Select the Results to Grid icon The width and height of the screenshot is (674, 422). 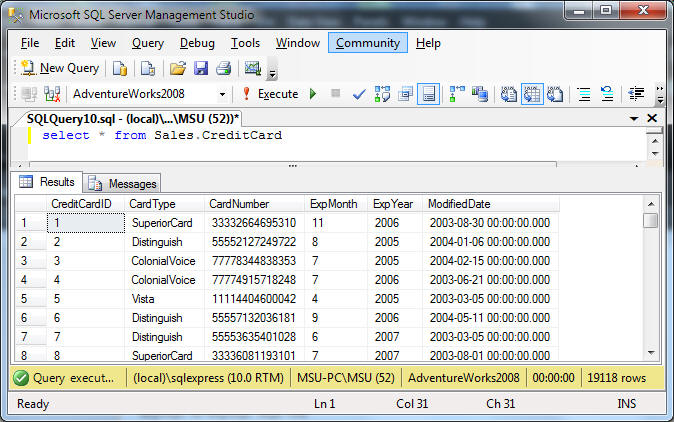532,94
